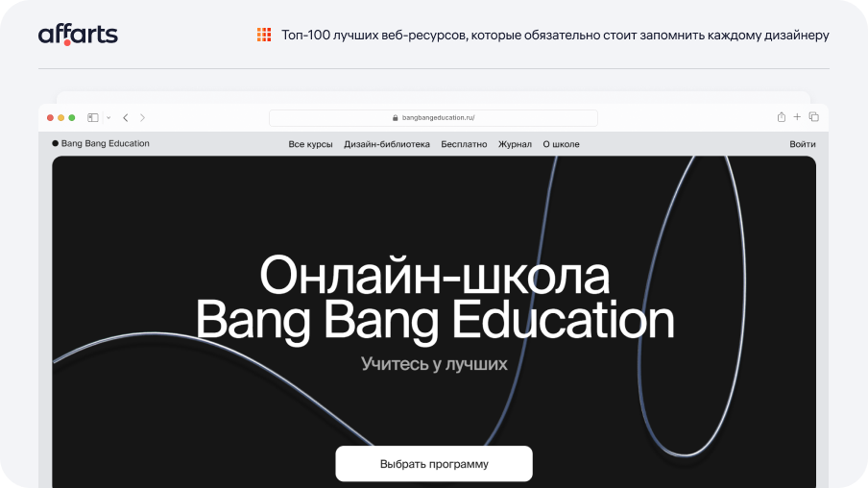Click the affarts logo

click(78, 35)
